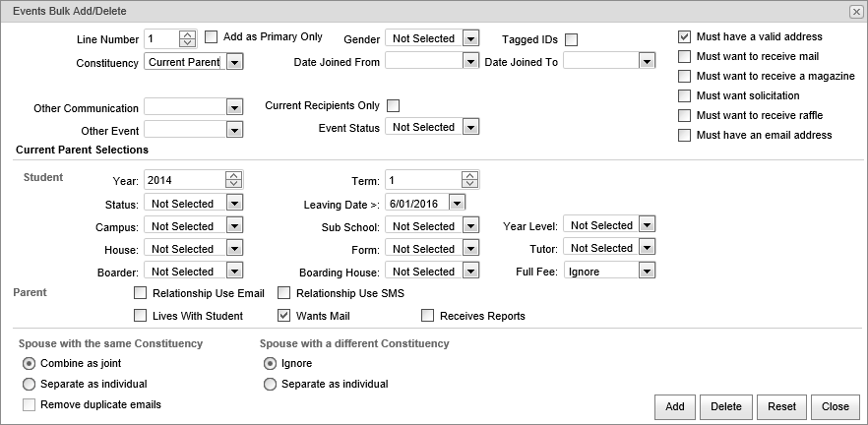Check Relationship Use Email

(141, 293)
